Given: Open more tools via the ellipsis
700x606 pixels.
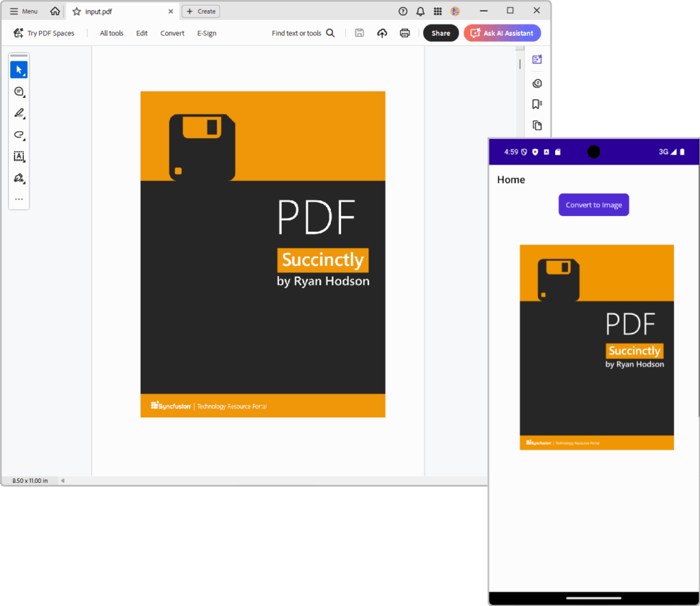Looking at the screenshot, I should (19, 198).
